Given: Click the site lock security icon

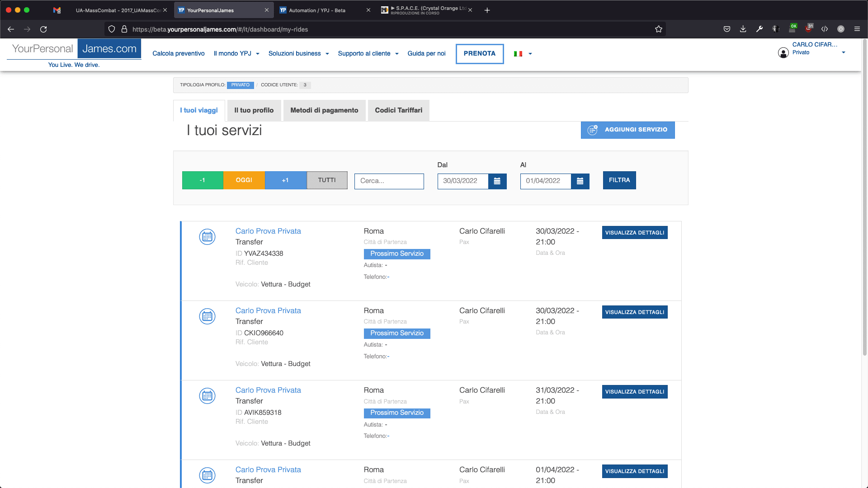Looking at the screenshot, I should (124, 29).
